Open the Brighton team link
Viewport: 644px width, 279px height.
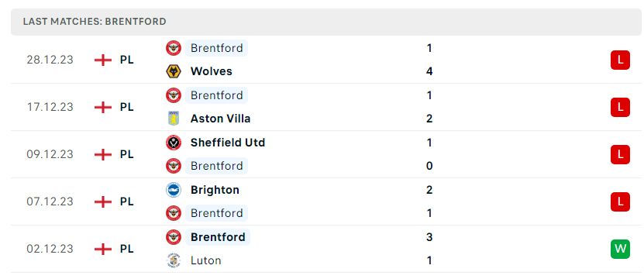pyautogui.click(x=215, y=190)
